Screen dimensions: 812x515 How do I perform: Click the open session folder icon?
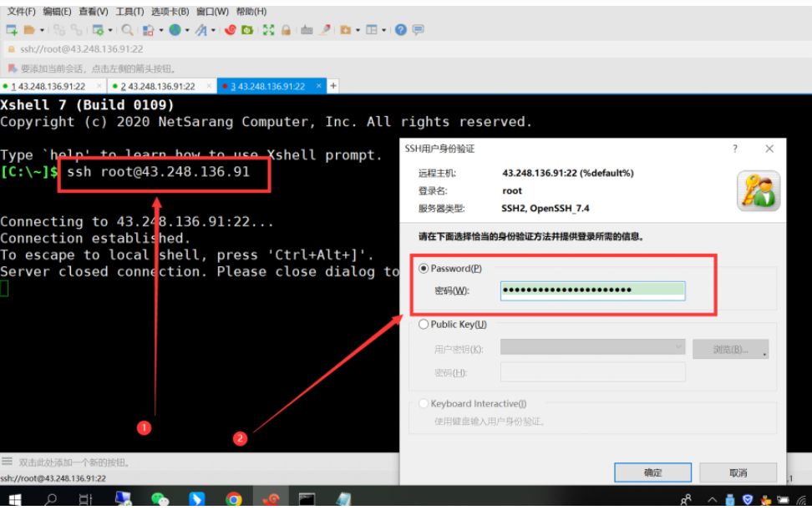(29, 30)
